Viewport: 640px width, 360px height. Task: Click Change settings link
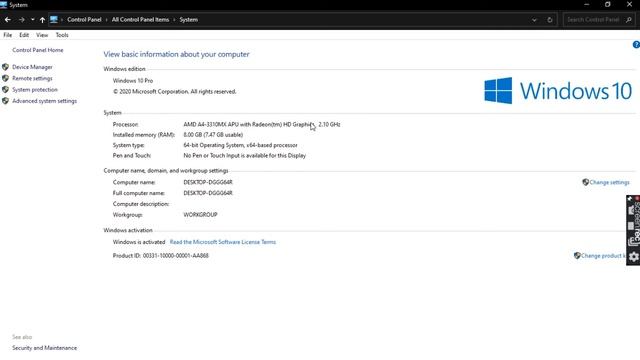(x=609, y=182)
